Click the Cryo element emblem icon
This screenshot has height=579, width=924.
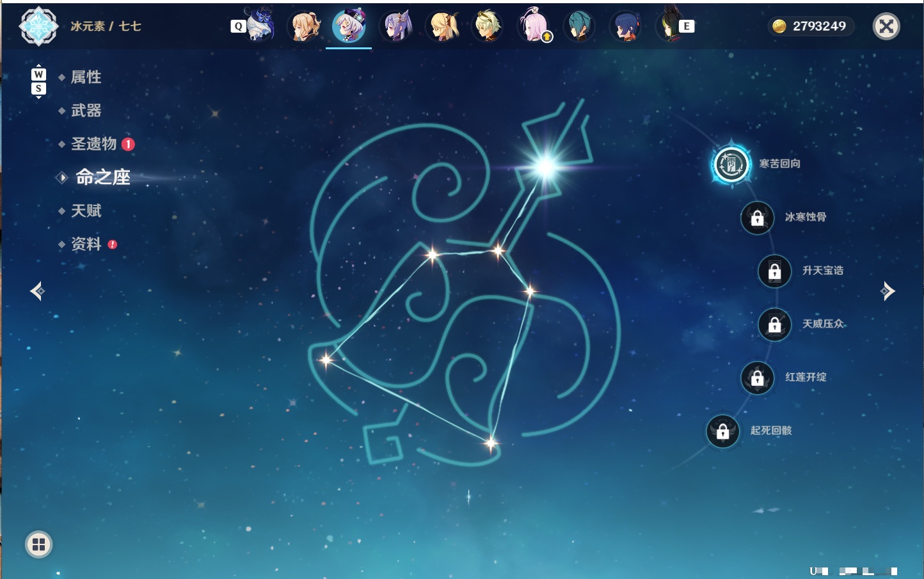coord(38,26)
